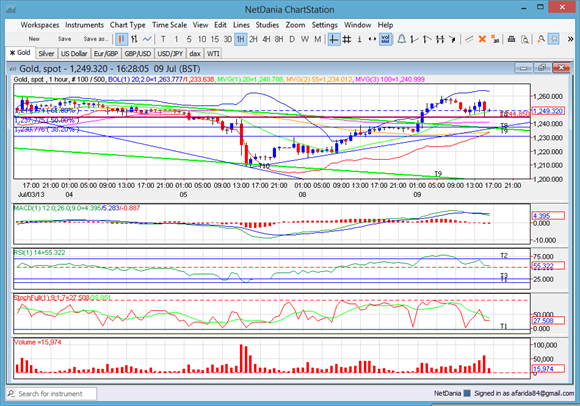Switch to the USD/JPY tab

point(170,54)
